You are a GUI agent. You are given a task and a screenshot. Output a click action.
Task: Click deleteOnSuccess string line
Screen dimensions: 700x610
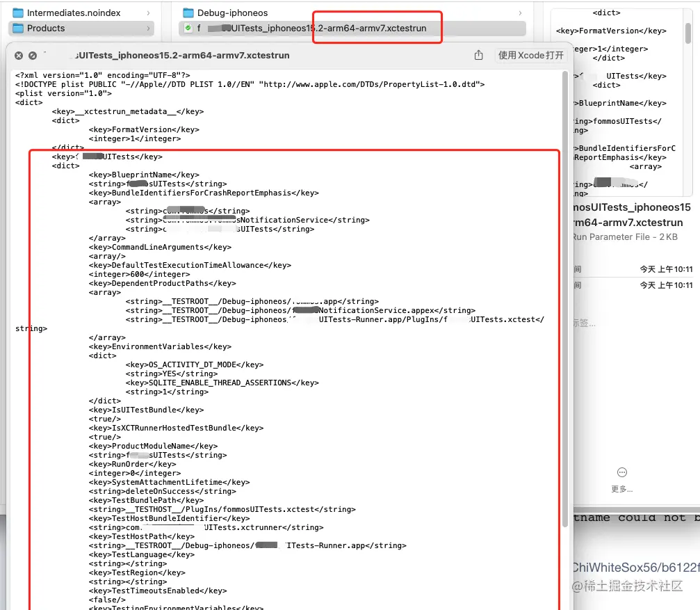click(162, 491)
